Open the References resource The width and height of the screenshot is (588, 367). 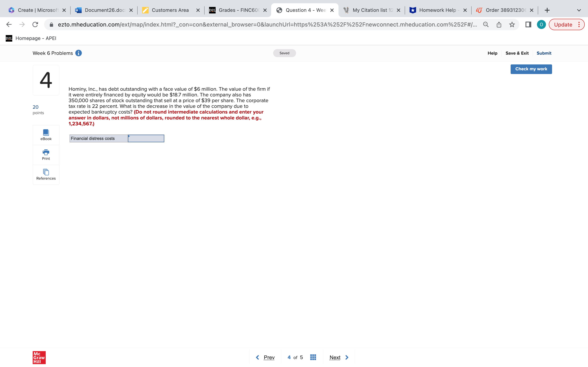pos(46,175)
